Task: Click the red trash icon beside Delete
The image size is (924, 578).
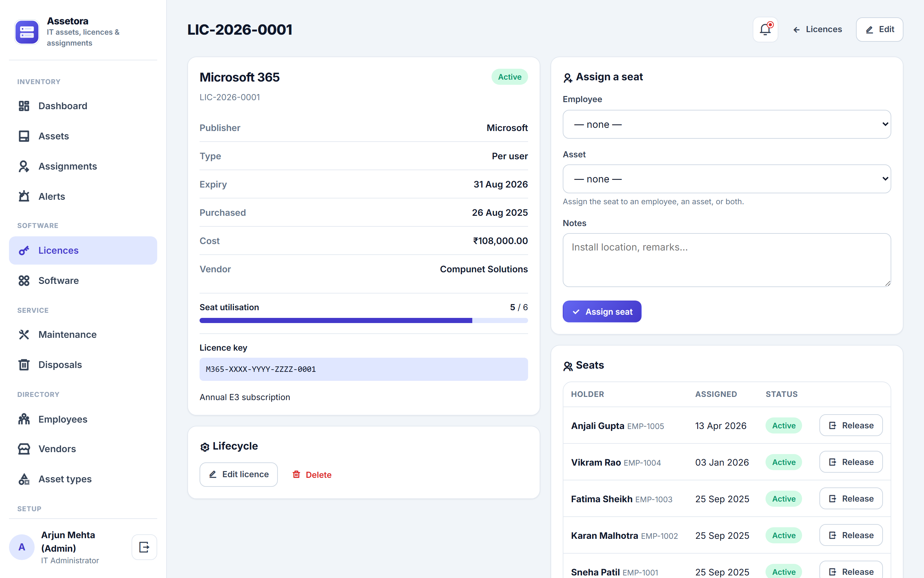Action: 296,474
